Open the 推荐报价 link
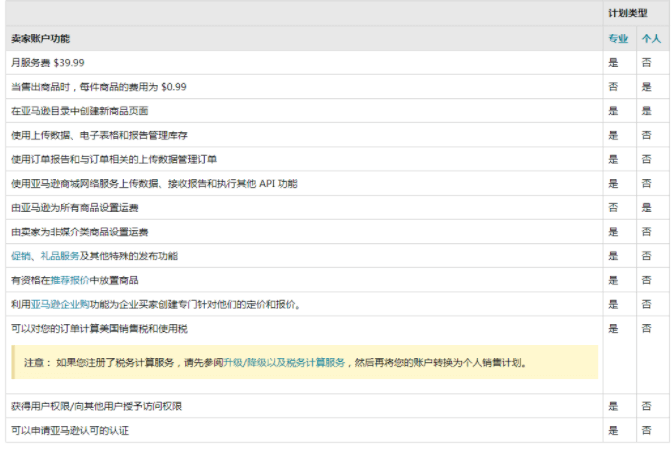The height and width of the screenshot is (454, 672). (x=70, y=280)
